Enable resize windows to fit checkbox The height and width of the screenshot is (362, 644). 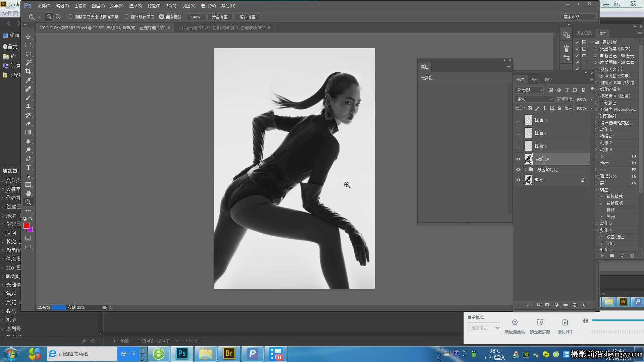[70, 17]
